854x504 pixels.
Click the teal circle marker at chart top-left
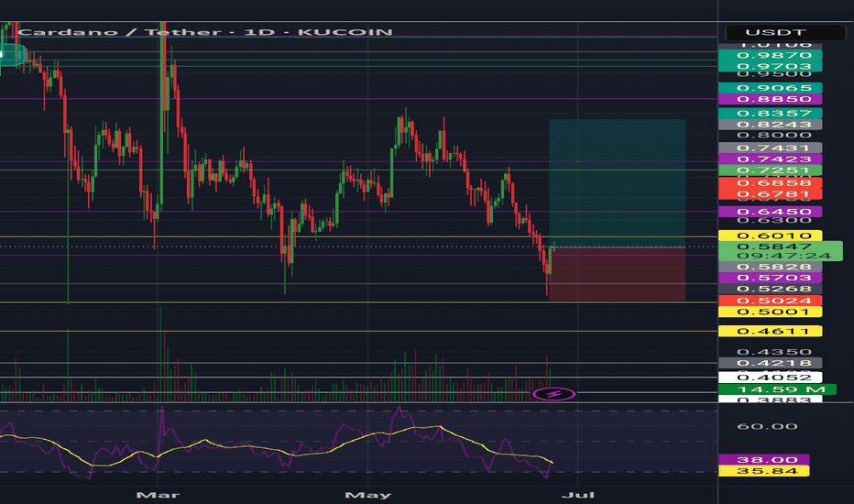(12, 55)
